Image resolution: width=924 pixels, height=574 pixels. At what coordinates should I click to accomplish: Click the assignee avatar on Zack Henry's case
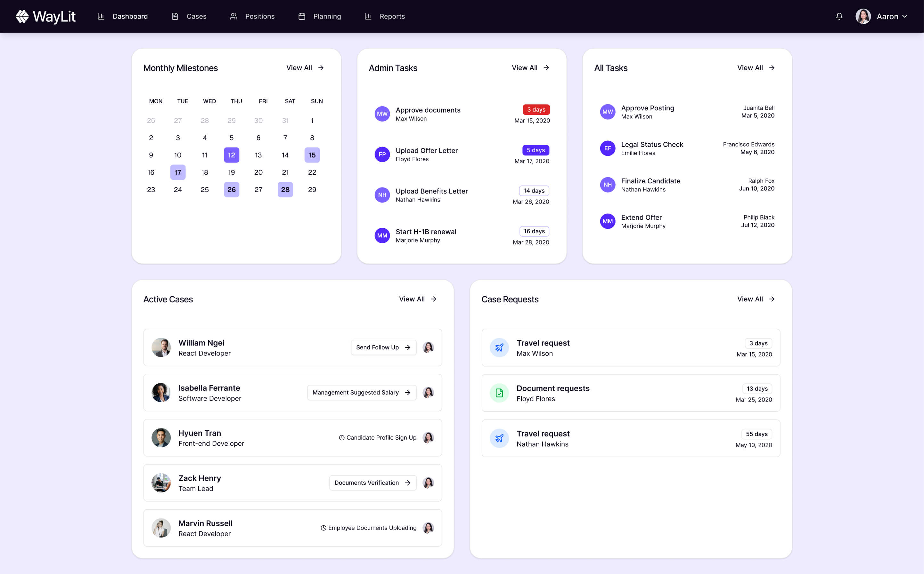(428, 482)
